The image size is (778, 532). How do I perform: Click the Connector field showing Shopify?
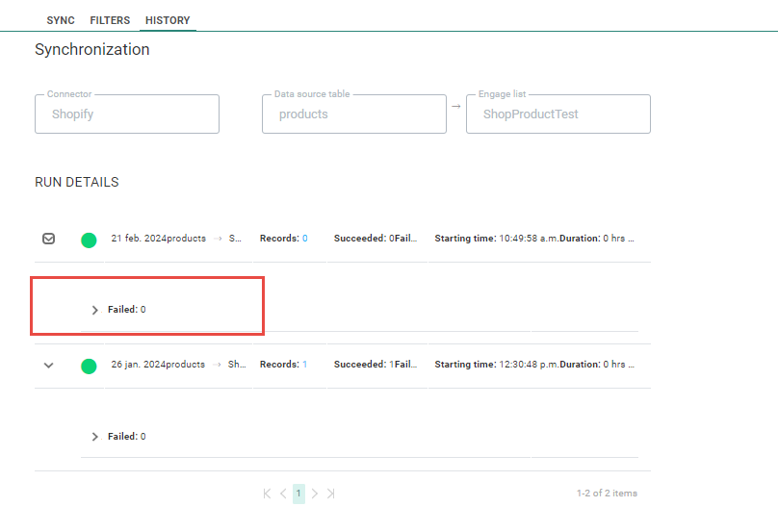point(127,114)
